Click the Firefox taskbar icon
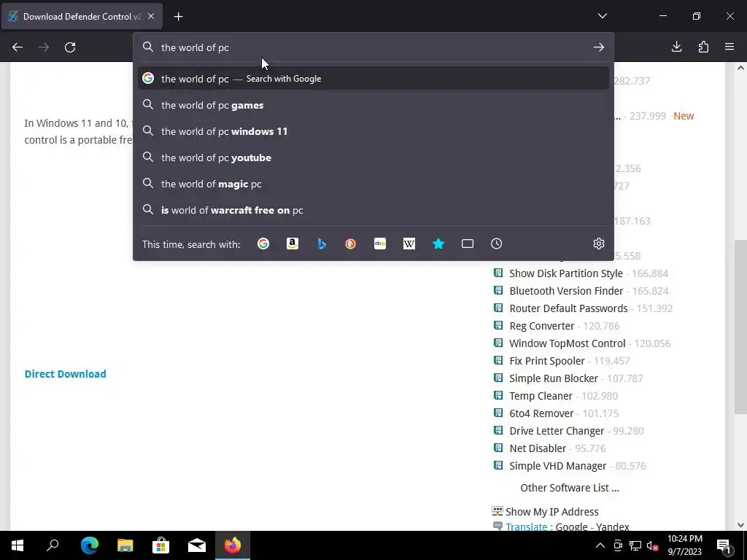The image size is (747, 560). click(x=233, y=545)
